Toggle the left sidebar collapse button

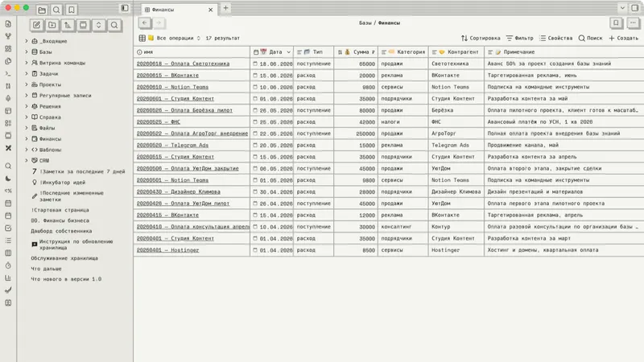point(125,8)
